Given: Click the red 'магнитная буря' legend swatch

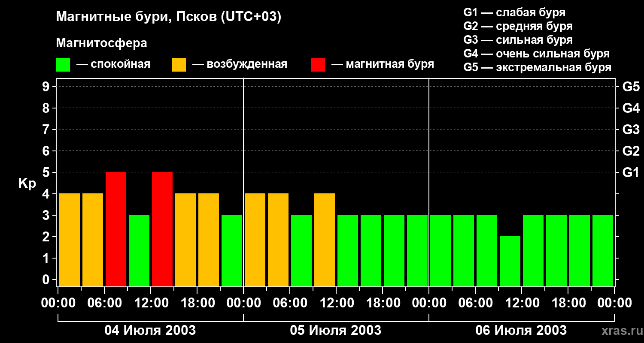Looking at the screenshot, I should point(318,65).
